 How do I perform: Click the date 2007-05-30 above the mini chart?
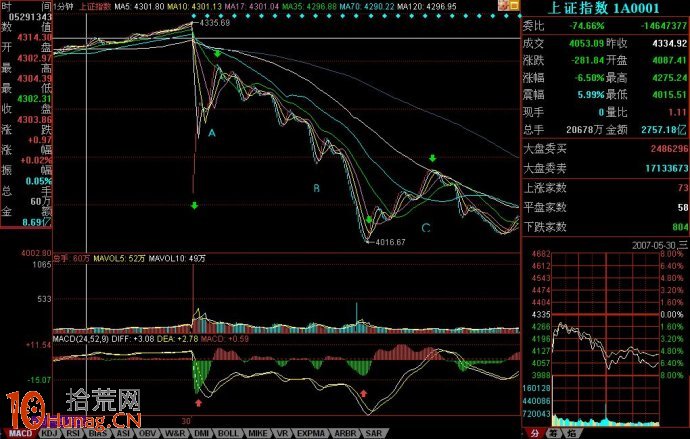pos(654,245)
